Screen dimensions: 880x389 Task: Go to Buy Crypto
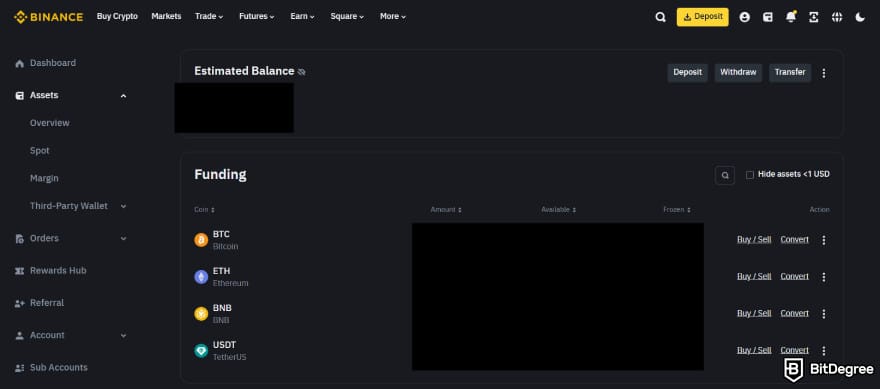pos(117,16)
